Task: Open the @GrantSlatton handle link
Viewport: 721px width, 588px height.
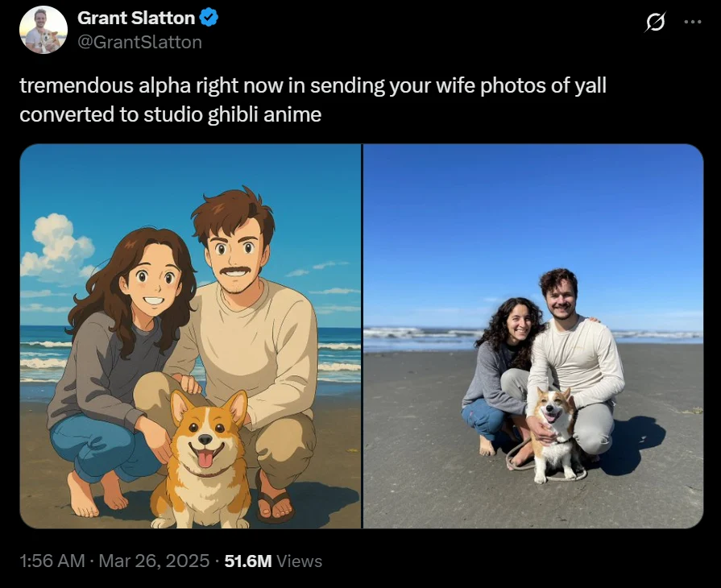Action: coord(139,42)
